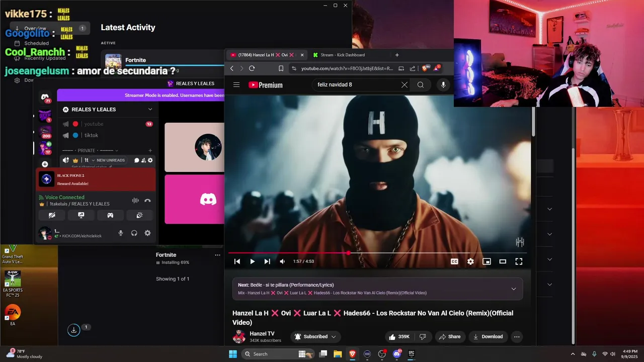Image resolution: width=644 pixels, height=362 pixels.
Task: Collapse the PRIVATE channel category
Action: (90, 150)
